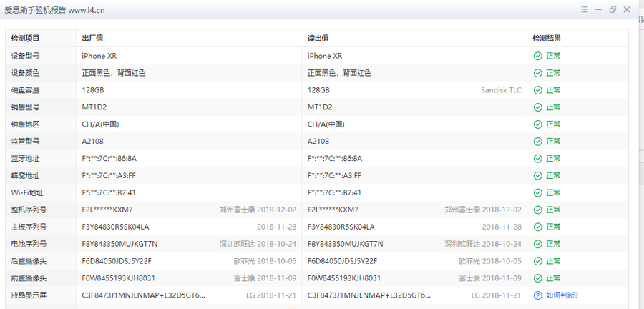Select the 后置摄像头 row label
The width and height of the screenshot is (644, 309).
(x=29, y=261)
